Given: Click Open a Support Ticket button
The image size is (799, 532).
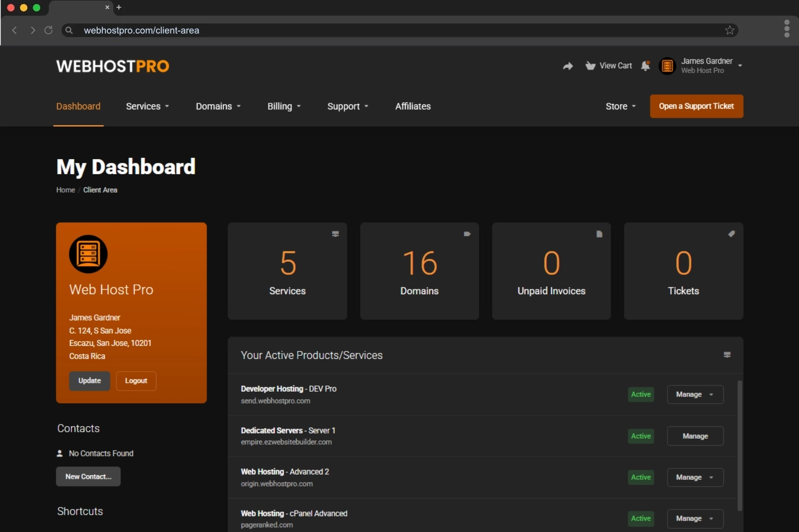Looking at the screenshot, I should [x=696, y=106].
